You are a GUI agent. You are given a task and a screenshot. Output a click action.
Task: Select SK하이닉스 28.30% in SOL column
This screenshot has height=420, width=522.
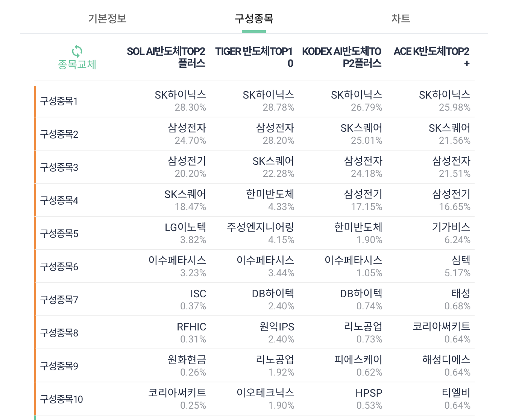pos(181,101)
